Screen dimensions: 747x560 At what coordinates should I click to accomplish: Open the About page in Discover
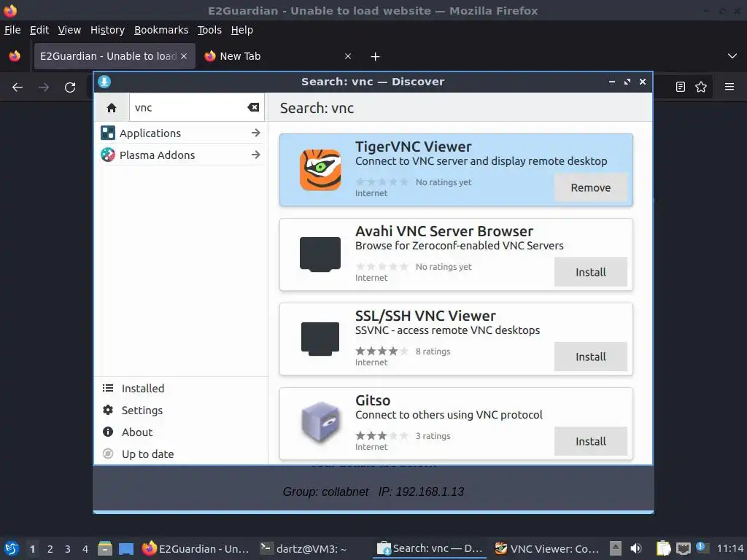coord(181,432)
